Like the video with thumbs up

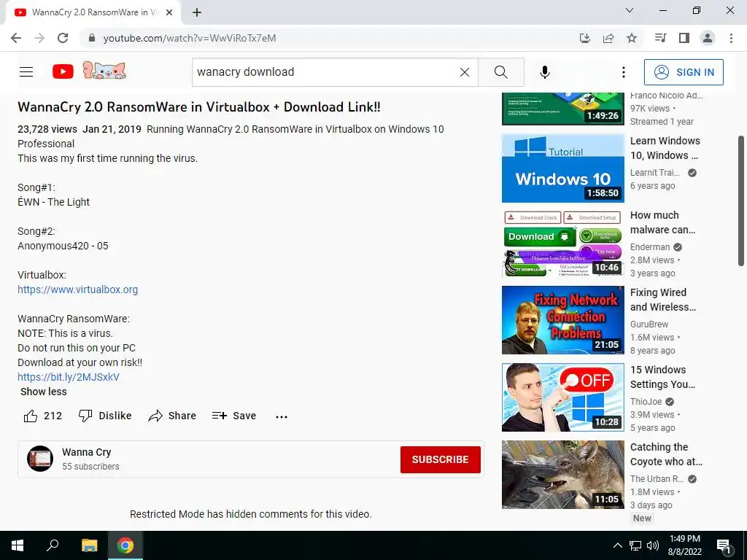point(42,416)
